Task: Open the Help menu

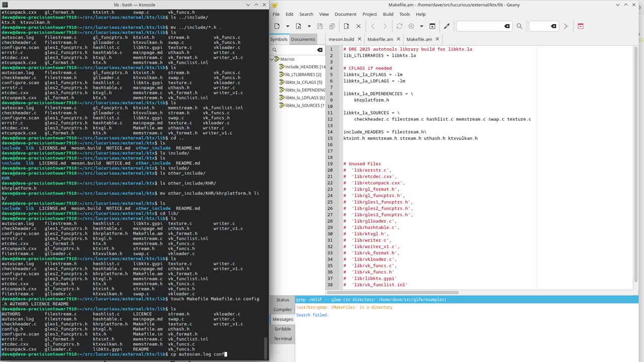Action: 421,14
